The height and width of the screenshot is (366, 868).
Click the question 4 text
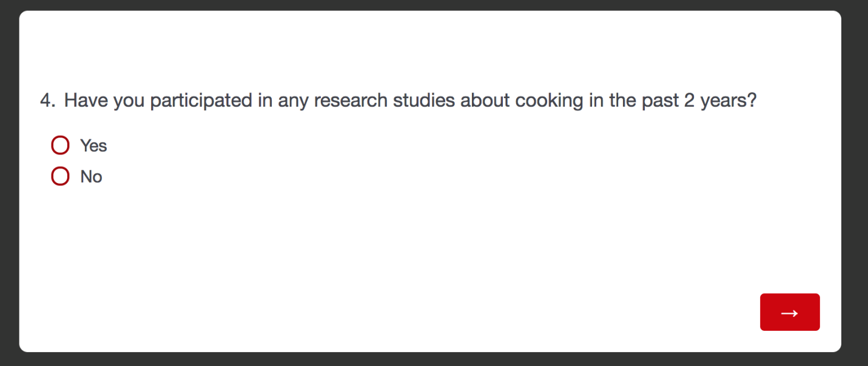pos(410,100)
